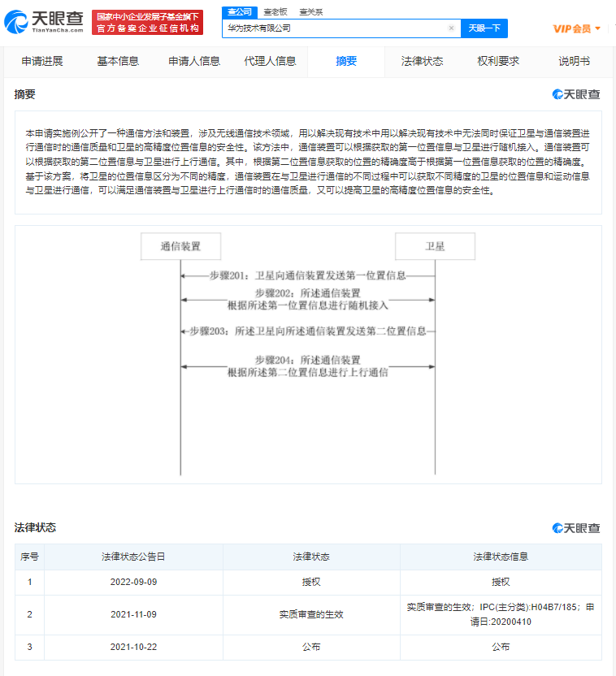Image resolution: width=616 pixels, height=676 pixels.
Task: Open the 申请进展 tab
Action: click(x=42, y=61)
